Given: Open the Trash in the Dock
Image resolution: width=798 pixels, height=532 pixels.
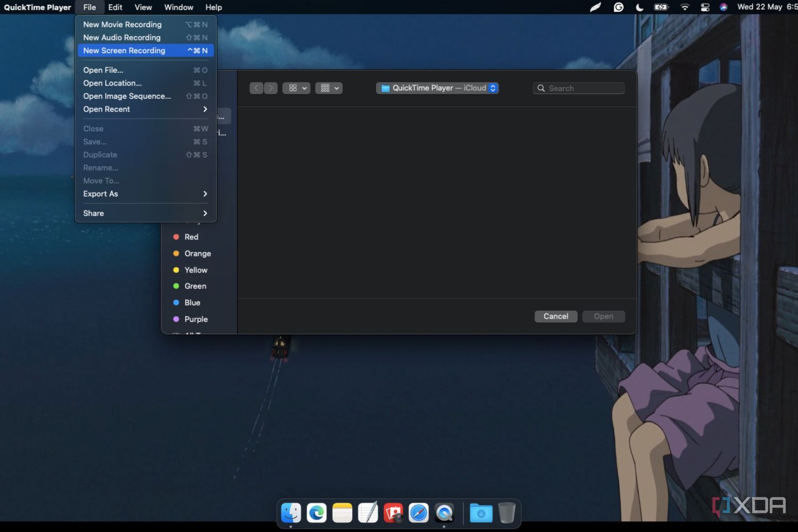Looking at the screenshot, I should pyautogui.click(x=507, y=513).
